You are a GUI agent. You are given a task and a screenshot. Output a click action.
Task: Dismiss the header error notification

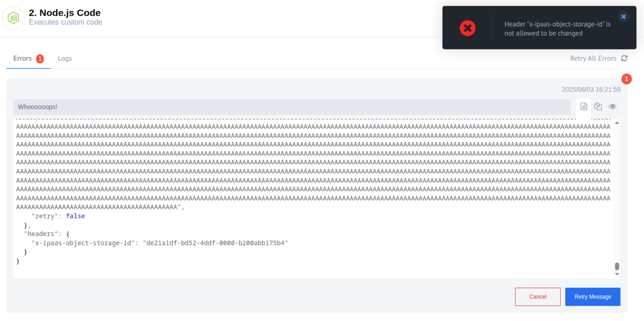[623, 16]
